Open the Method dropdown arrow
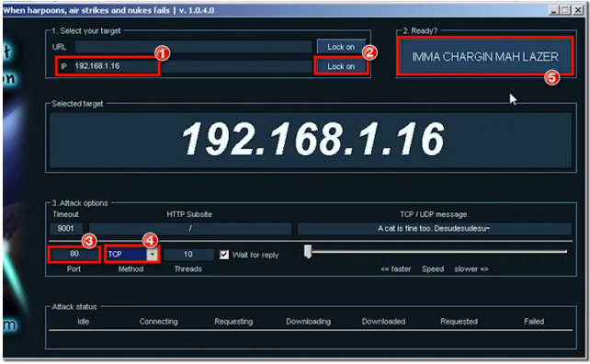 [x=152, y=255]
